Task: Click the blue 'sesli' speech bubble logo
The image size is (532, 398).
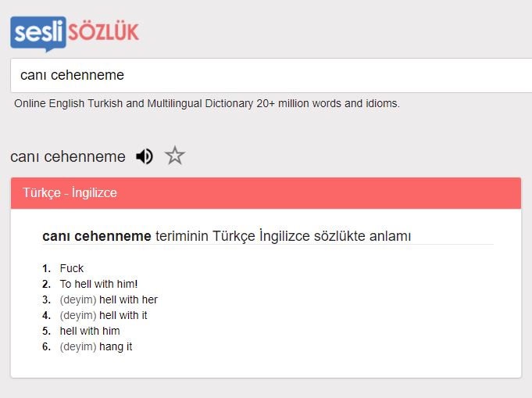Action: (x=38, y=34)
